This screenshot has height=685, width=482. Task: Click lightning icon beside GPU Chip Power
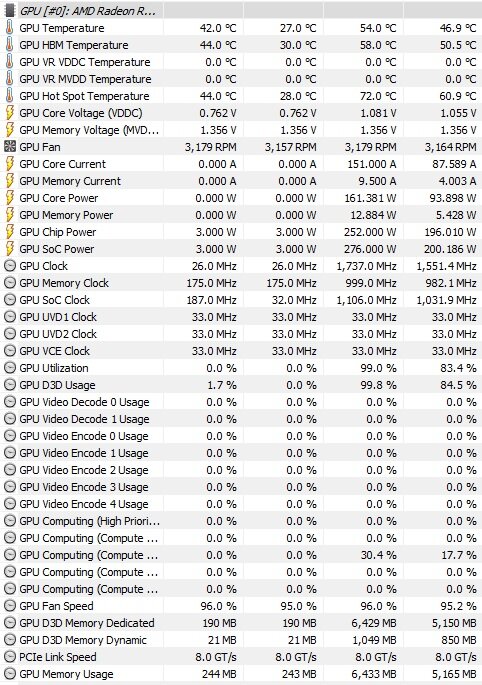point(9,232)
